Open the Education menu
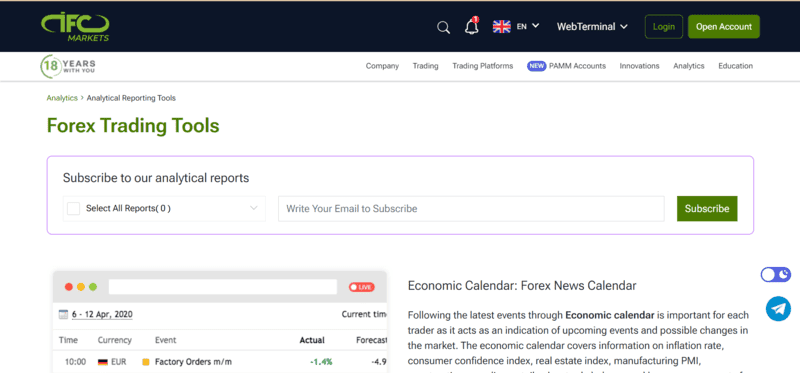This screenshot has width=800, height=373. click(735, 66)
